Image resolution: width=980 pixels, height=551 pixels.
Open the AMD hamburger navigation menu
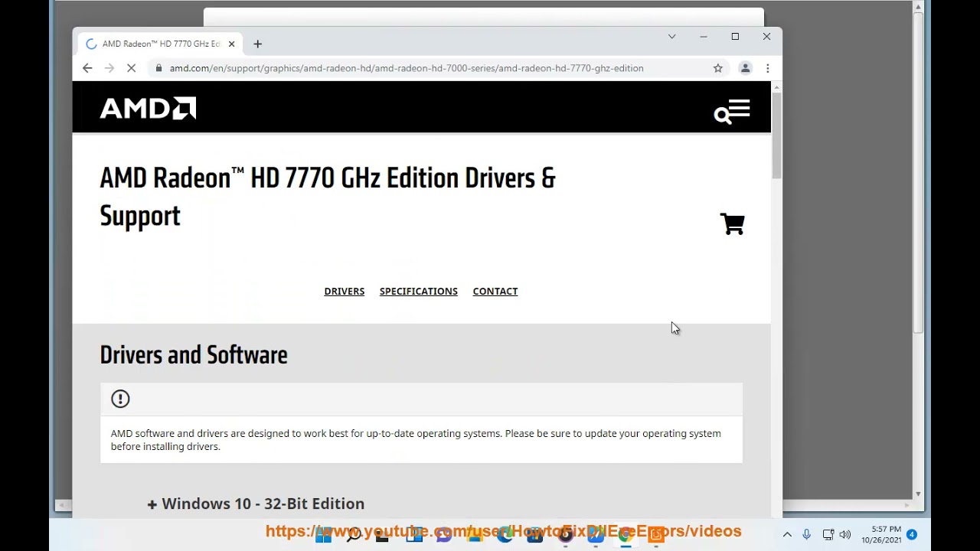pos(740,108)
